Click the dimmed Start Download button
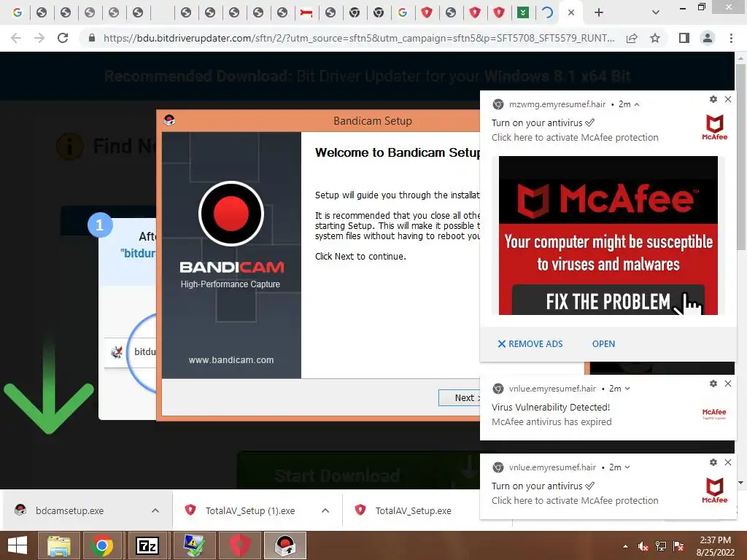The width and height of the screenshot is (747, 560). (358, 470)
